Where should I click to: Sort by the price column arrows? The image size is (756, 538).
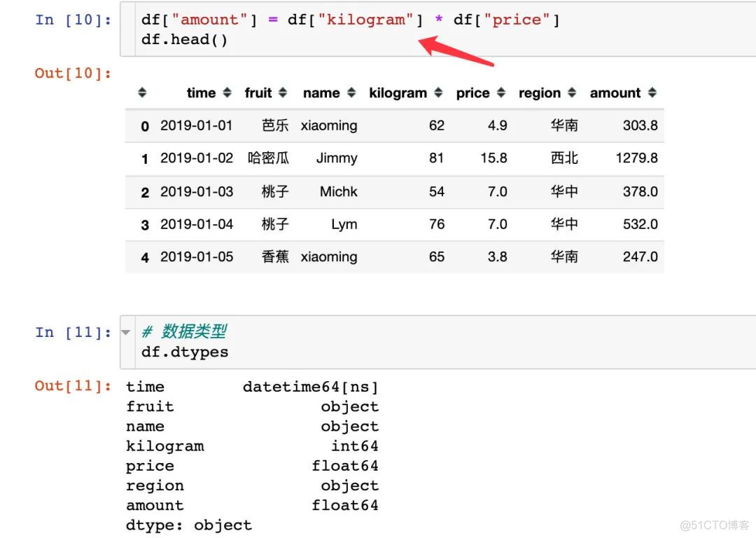coord(501,92)
